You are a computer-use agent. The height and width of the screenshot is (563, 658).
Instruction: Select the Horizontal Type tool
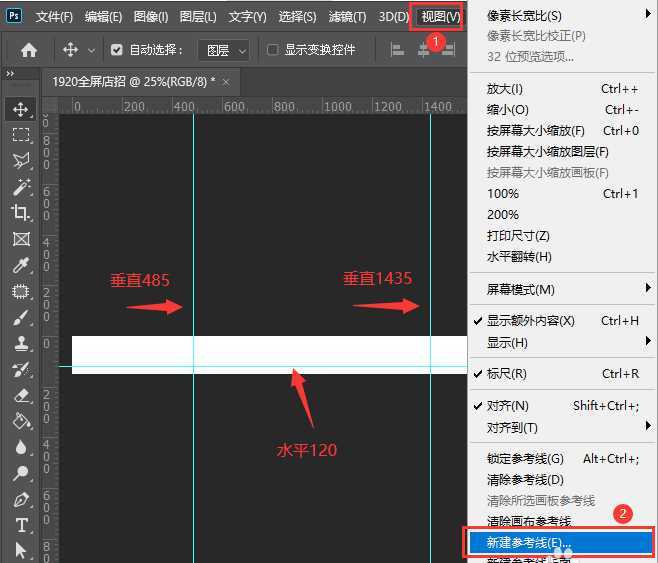(21, 525)
